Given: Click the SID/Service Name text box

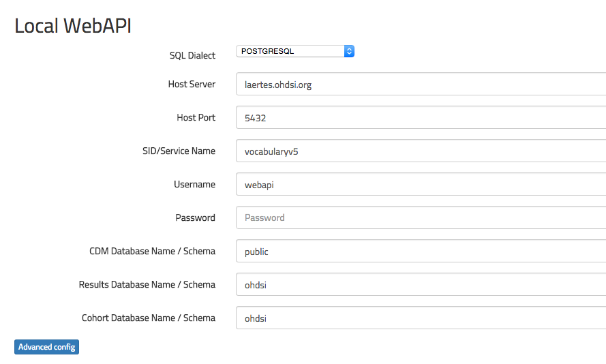Looking at the screenshot, I should tap(421, 151).
